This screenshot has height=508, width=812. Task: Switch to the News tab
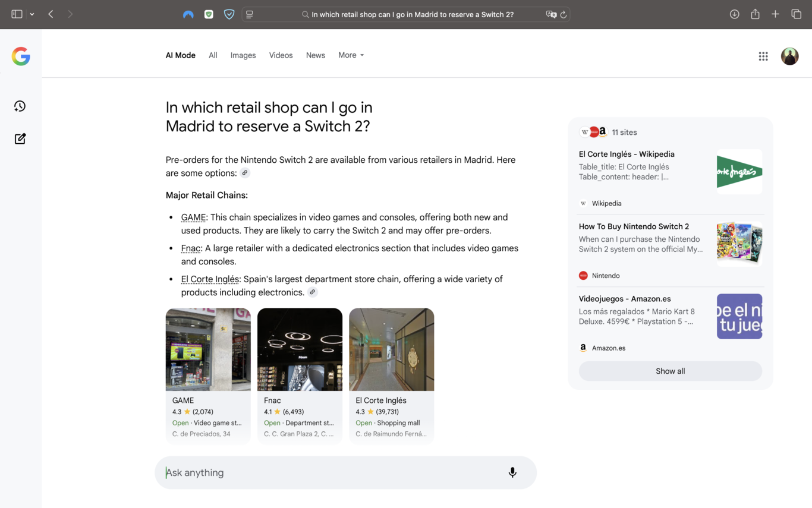pyautogui.click(x=316, y=55)
